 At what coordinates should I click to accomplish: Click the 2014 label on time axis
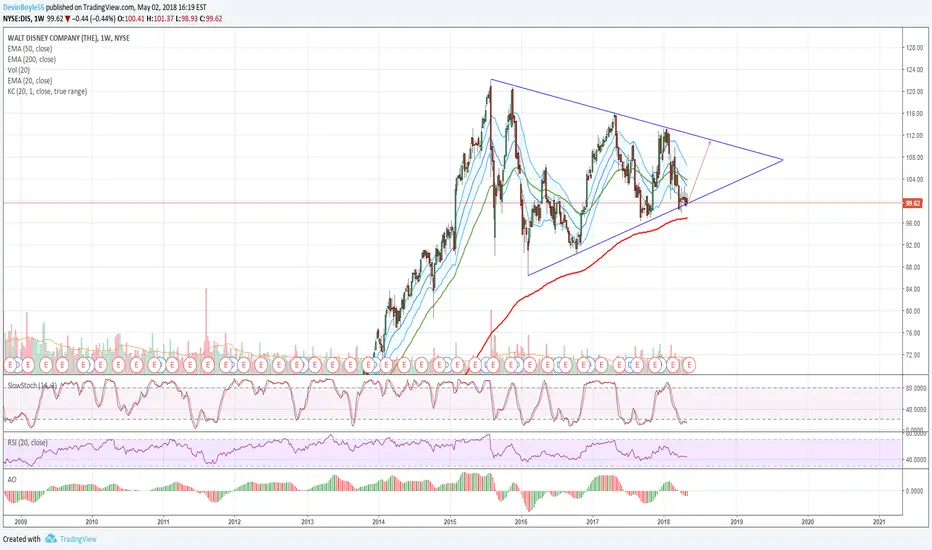click(379, 521)
